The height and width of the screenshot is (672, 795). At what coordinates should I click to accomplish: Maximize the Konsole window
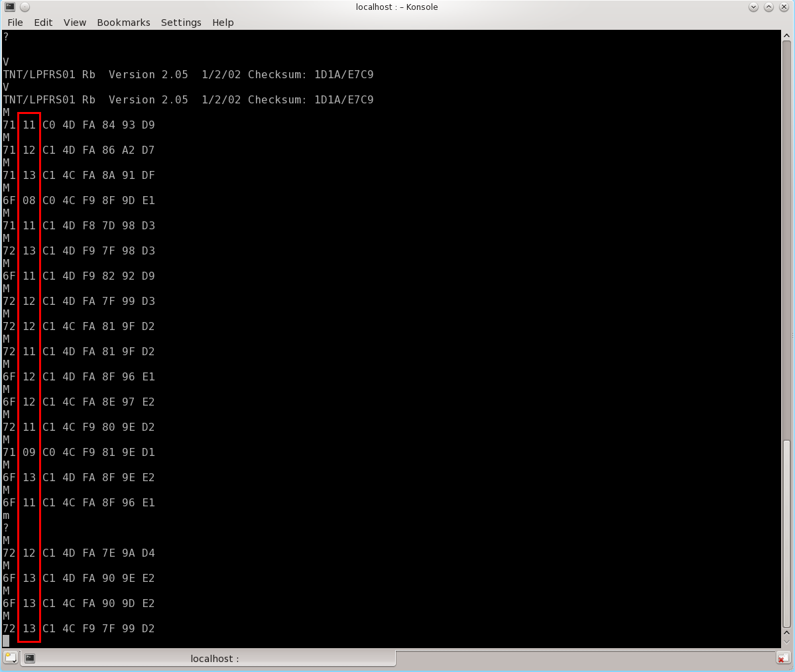768,7
